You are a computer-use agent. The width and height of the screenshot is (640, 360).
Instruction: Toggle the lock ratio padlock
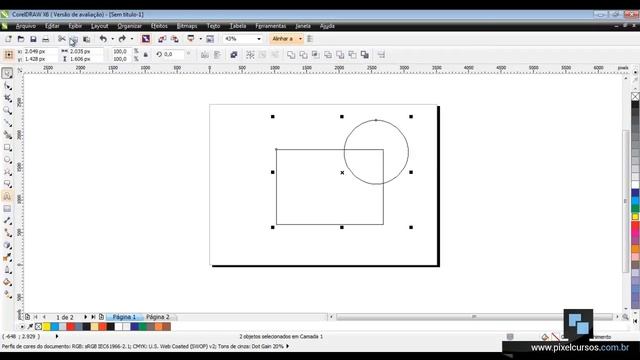tap(146, 55)
